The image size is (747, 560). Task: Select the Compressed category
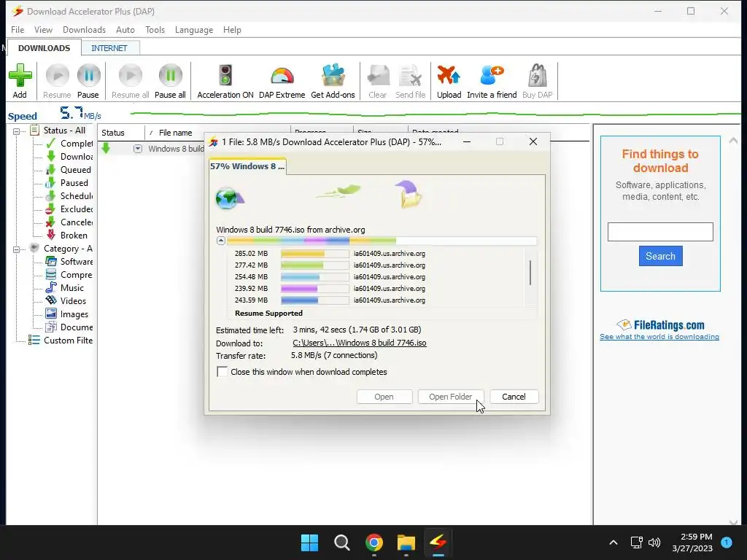(x=69, y=275)
